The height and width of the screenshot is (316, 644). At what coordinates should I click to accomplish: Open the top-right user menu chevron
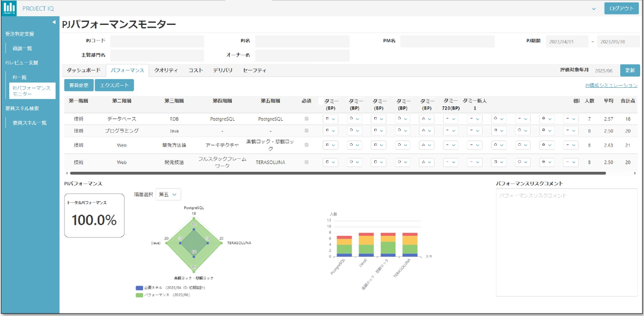pyautogui.click(x=594, y=9)
